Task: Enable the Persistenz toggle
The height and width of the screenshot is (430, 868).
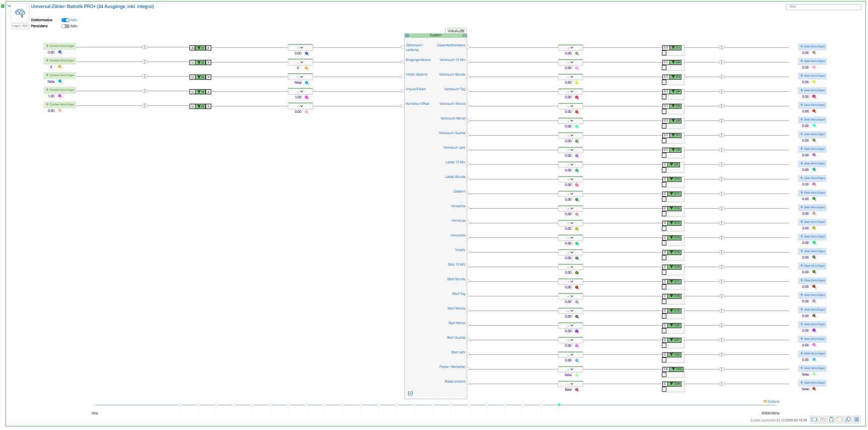Action: (x=65, y=26)
